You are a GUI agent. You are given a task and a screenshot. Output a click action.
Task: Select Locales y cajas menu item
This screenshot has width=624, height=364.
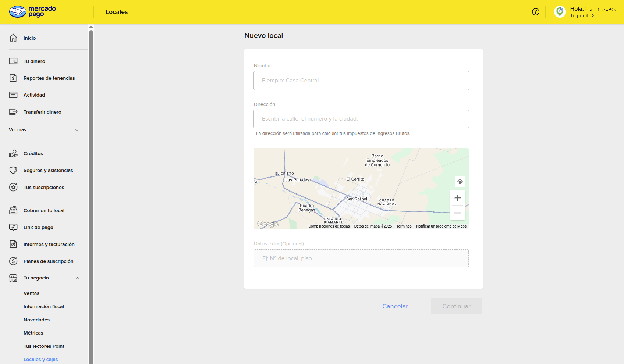pyautogui.click(x=40, y=359)
